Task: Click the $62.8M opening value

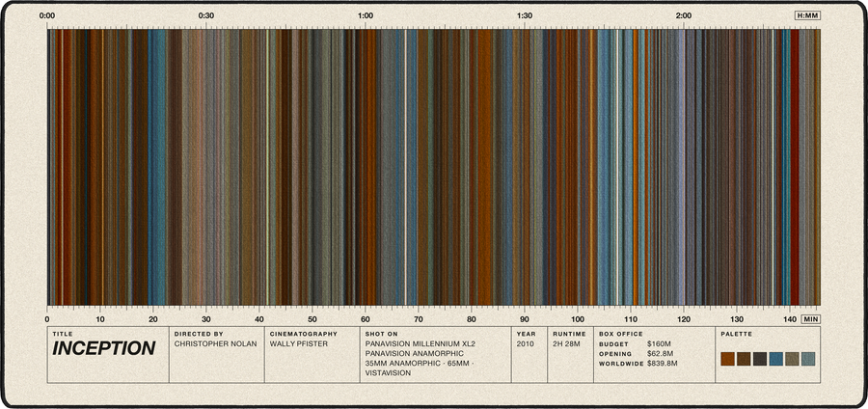Action: coord(660,353)
